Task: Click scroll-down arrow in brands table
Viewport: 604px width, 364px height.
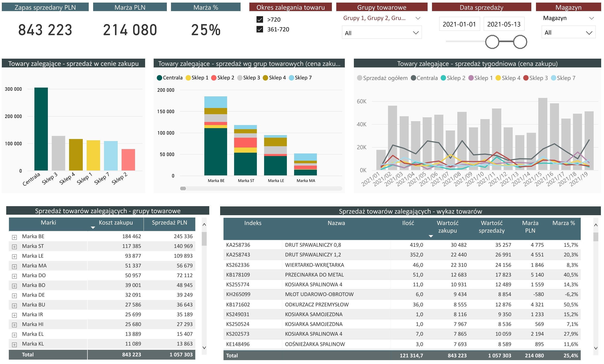Action: [204, 347]
